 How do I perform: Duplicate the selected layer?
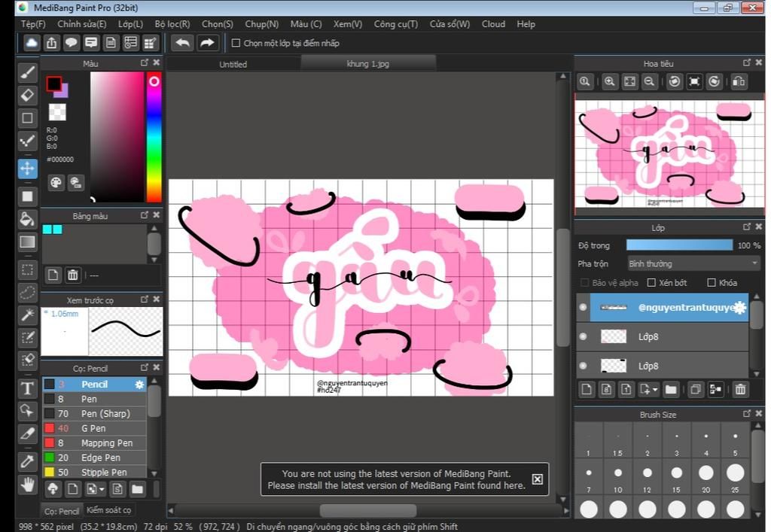click(695, 390)
